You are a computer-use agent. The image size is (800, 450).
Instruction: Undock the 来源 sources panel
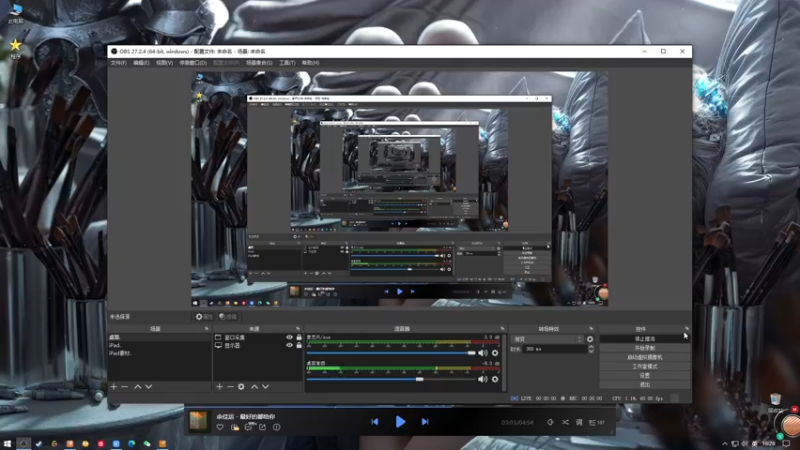pyautogui.click(x=298, y=329)
